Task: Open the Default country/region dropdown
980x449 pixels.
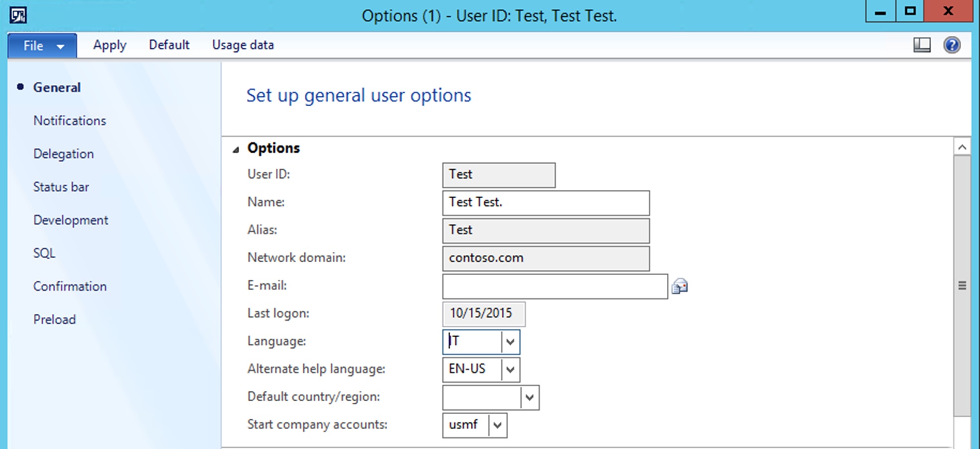Action: tap(529, 397)
